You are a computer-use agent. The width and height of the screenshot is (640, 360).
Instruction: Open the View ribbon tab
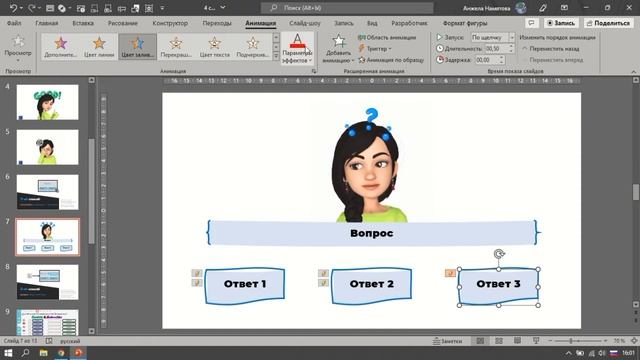372,23
